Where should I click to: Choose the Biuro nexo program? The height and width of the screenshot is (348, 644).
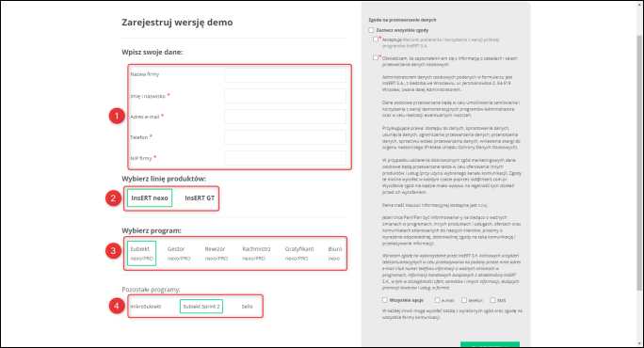(335, 254)
